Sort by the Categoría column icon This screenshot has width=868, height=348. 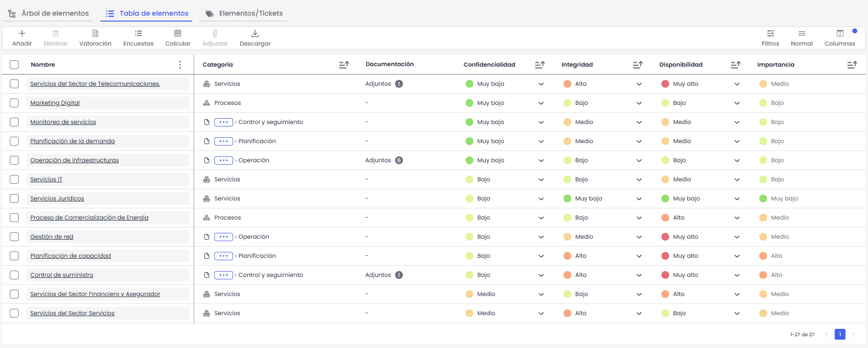pos(344,65)
